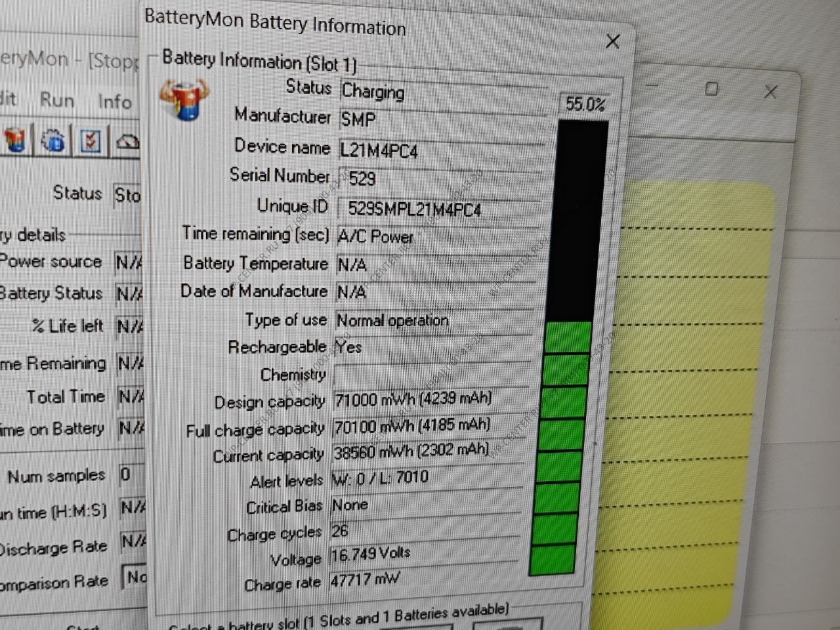
Task: Close the BatteryMon Battery Information dialog
Action: [612, 41]
